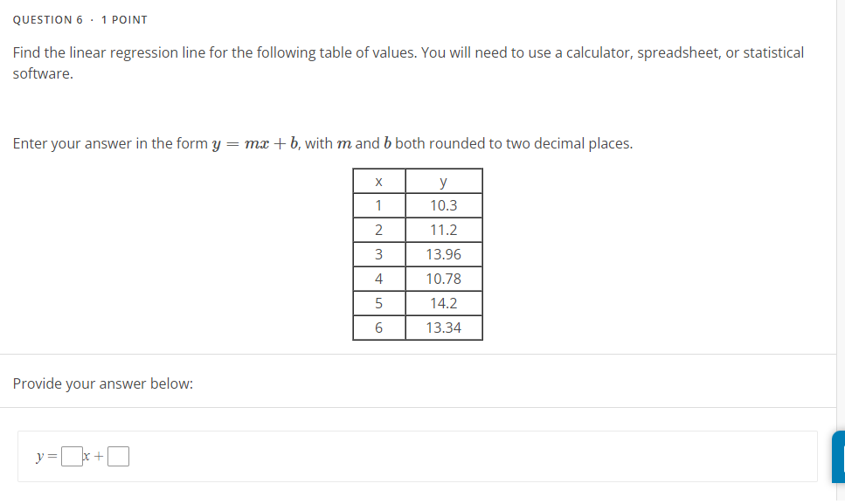Click the table cell with value 1
Screen dimensions: 845x504
(378, 204)
